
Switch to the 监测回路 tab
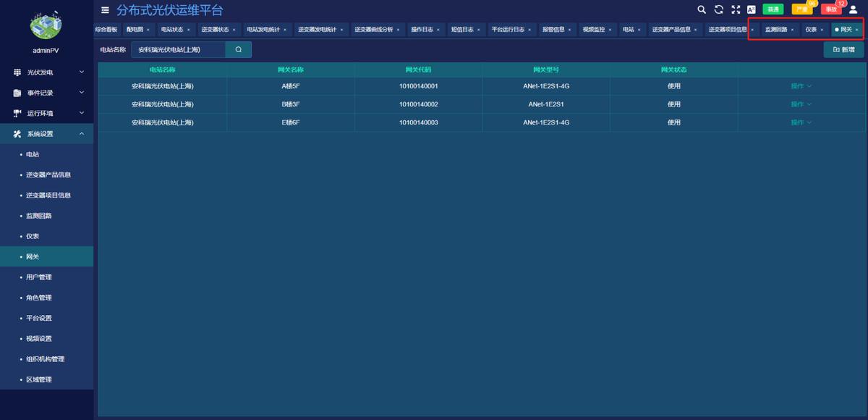tap(775, 30)
